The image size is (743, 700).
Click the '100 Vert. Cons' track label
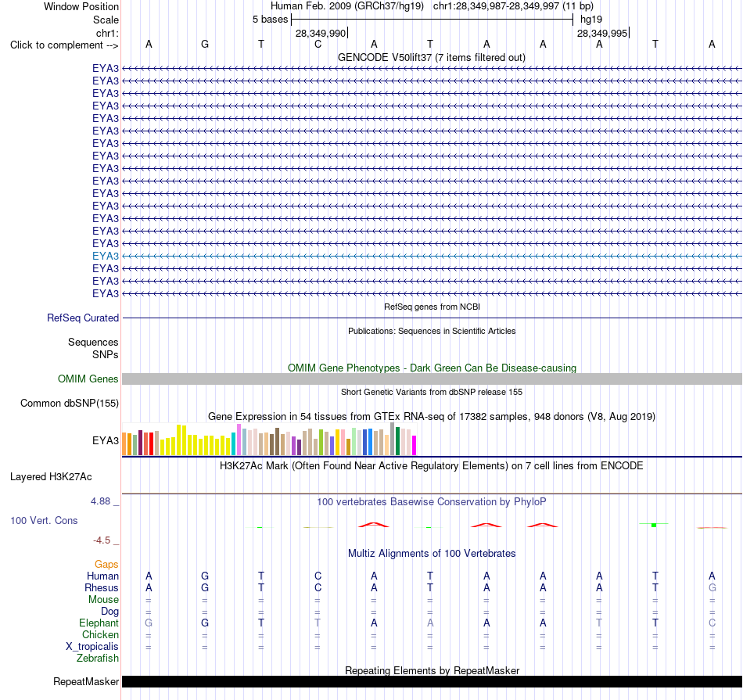(44, 520)
